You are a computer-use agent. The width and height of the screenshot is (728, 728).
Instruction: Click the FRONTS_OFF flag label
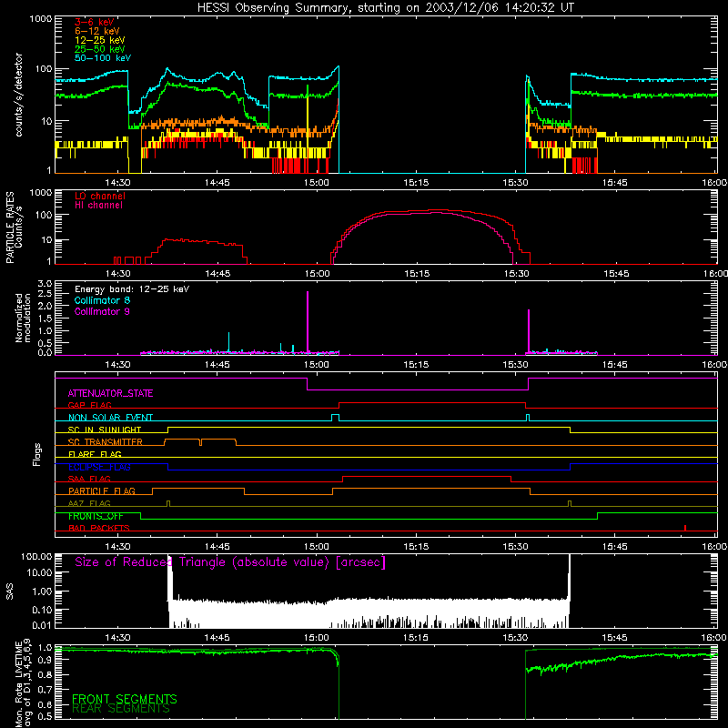pyautogui.click(x=96, y=516)
